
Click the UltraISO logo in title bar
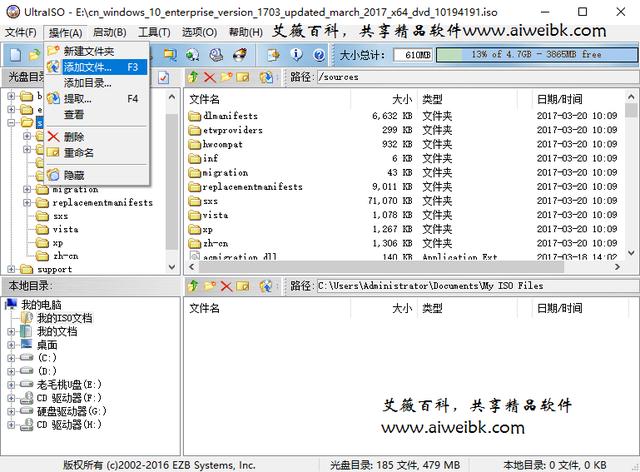(13, 11)
